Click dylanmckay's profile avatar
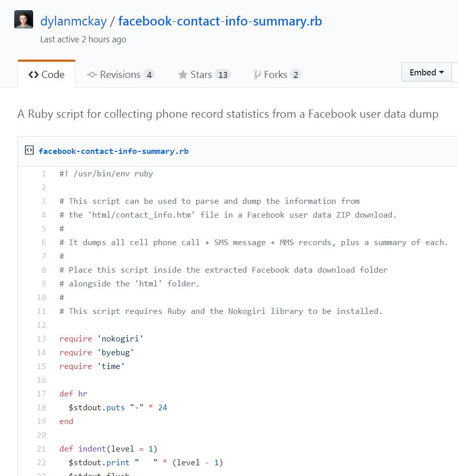 tap(23, 19)
